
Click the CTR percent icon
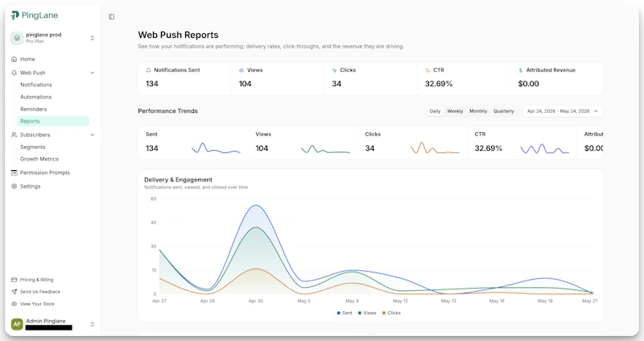point(427,70)
